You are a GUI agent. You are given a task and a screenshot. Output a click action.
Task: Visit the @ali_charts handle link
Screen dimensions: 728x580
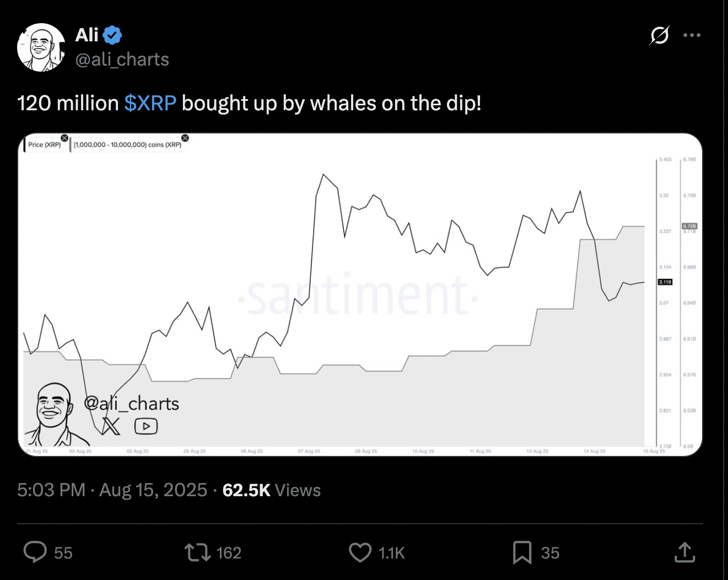click(122, 60)
